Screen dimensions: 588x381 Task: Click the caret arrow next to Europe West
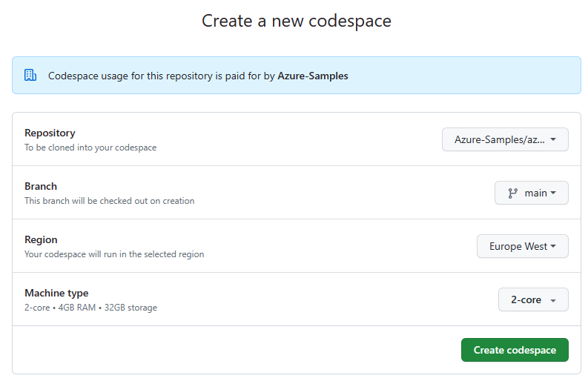point(553,246)
